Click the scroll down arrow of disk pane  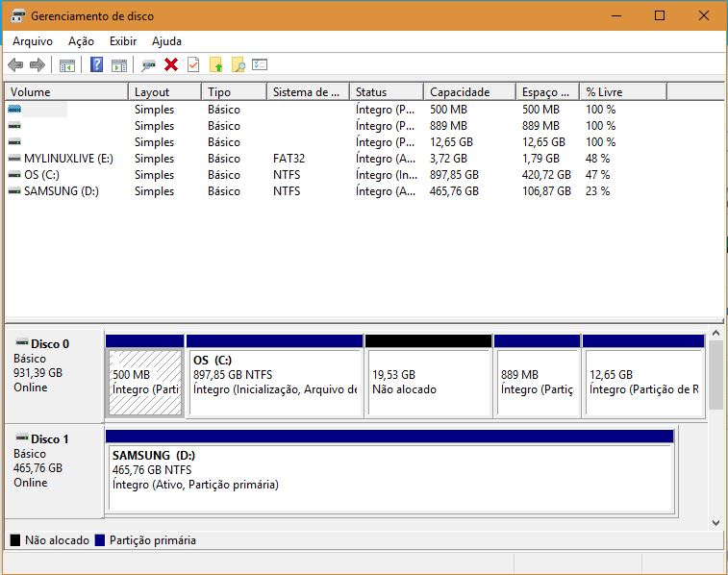(715, 523)
